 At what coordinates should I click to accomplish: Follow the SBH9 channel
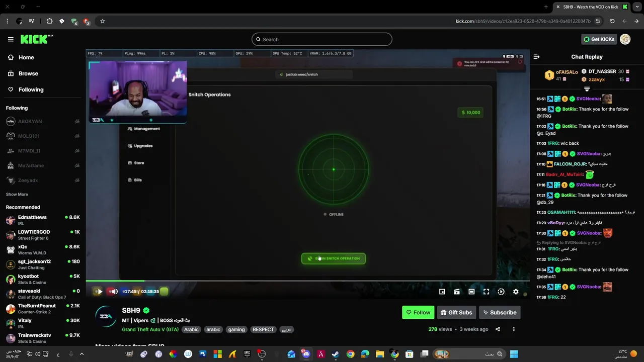[418, 312]
